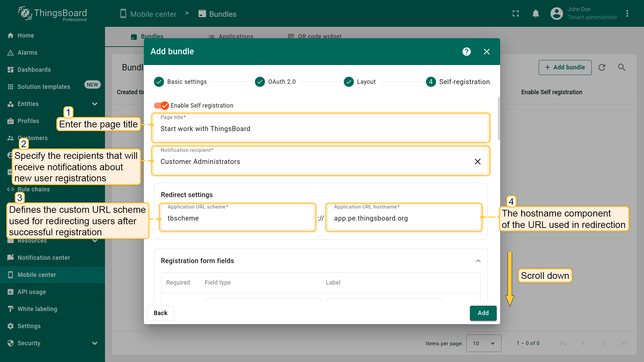Click the help question mark icon
The height and width of the screenshot is (362, 644).
click(467, 52)
